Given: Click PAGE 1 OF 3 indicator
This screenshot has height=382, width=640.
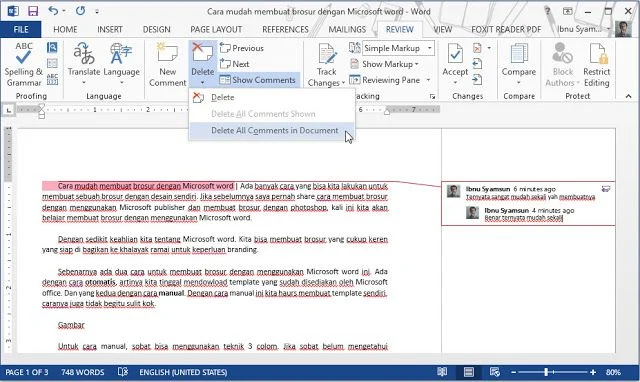Looking at the screenshot, I should [27, 372].
